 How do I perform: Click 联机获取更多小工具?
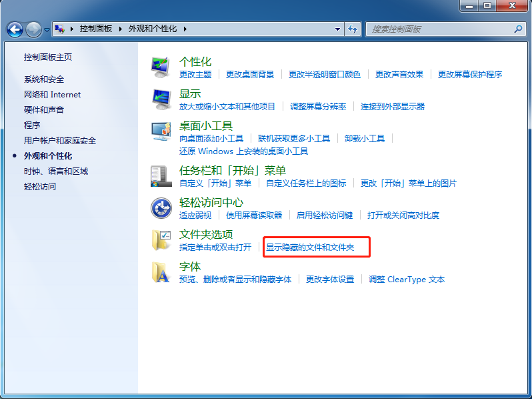tap(294, 138)
